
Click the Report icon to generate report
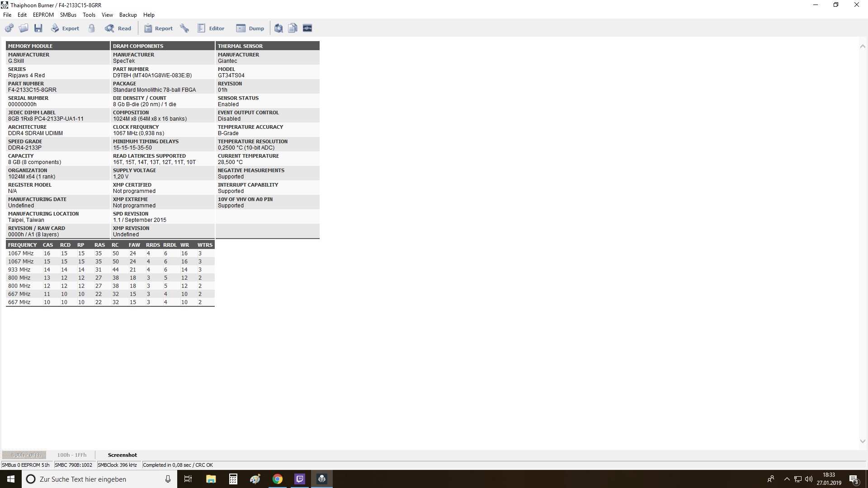(157, 28)
